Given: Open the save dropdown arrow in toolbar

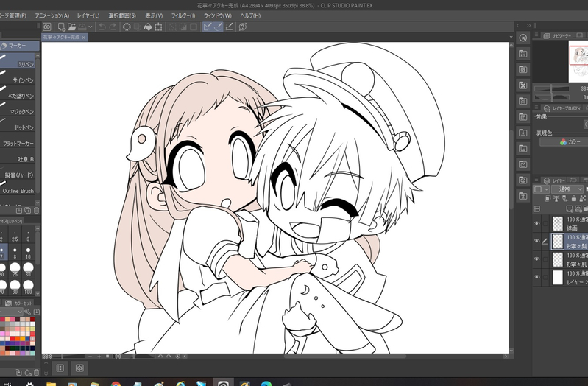Looking at the screenshot, I should click(91, 27).
